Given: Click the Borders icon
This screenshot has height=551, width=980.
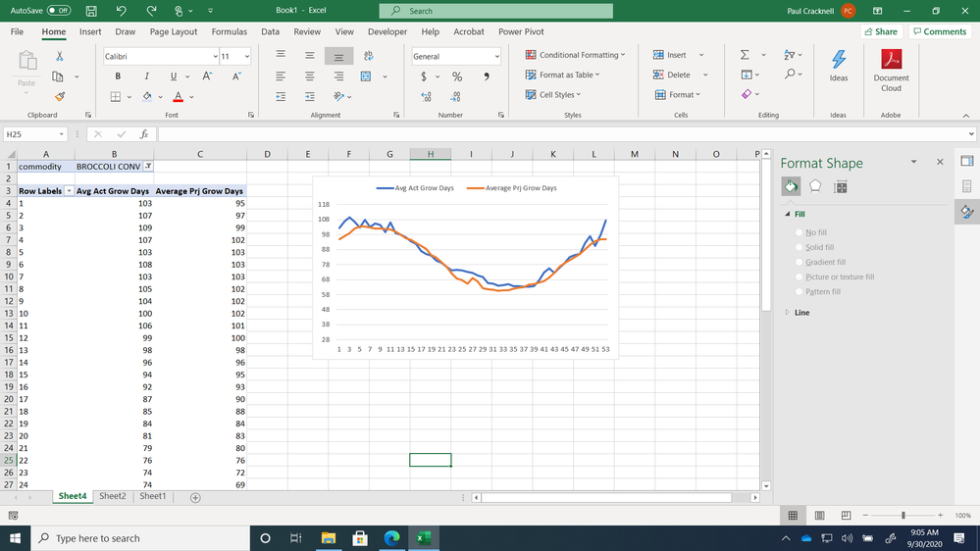Looking at the screenshot, I should [x=116, y=96].
